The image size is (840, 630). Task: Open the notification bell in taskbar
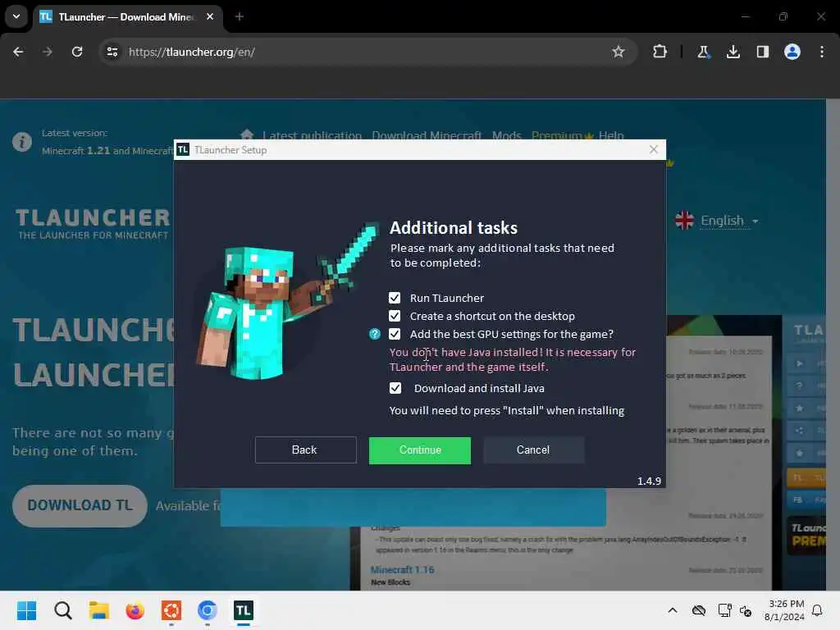[818, 610]
